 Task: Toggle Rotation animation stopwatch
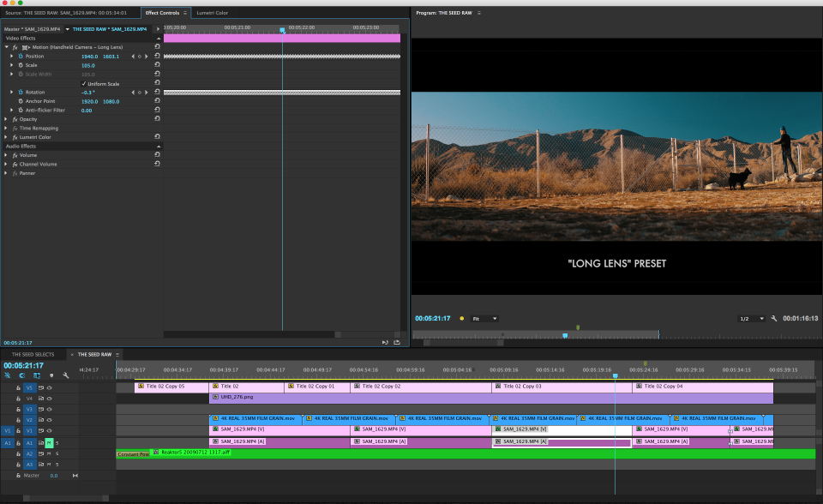pos(21,92)
